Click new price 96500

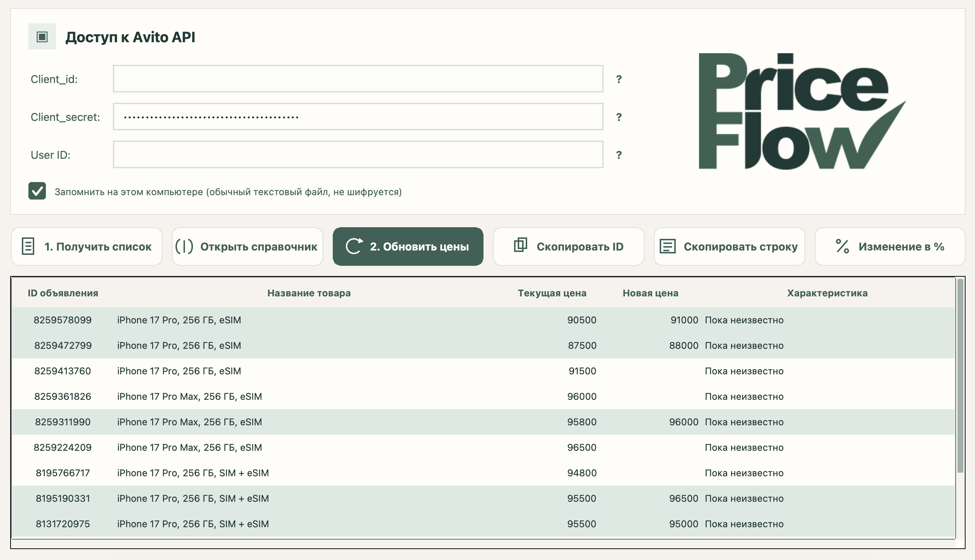coord(684,498)
